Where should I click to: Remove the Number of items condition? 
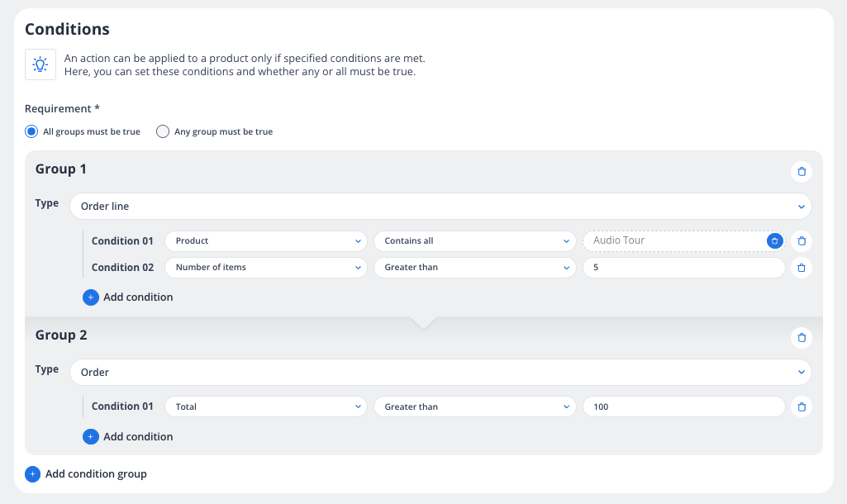click(801, 268)
